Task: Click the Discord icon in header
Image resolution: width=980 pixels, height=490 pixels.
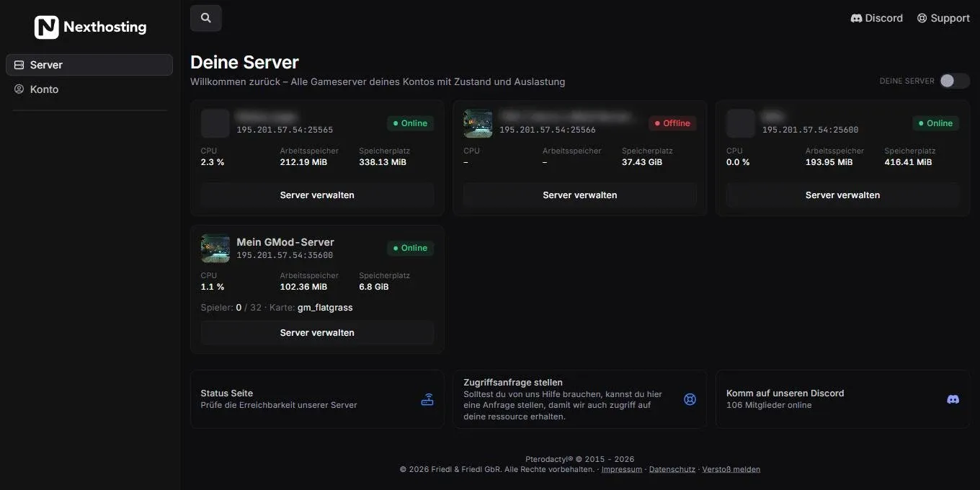Action: pos(856,18)
